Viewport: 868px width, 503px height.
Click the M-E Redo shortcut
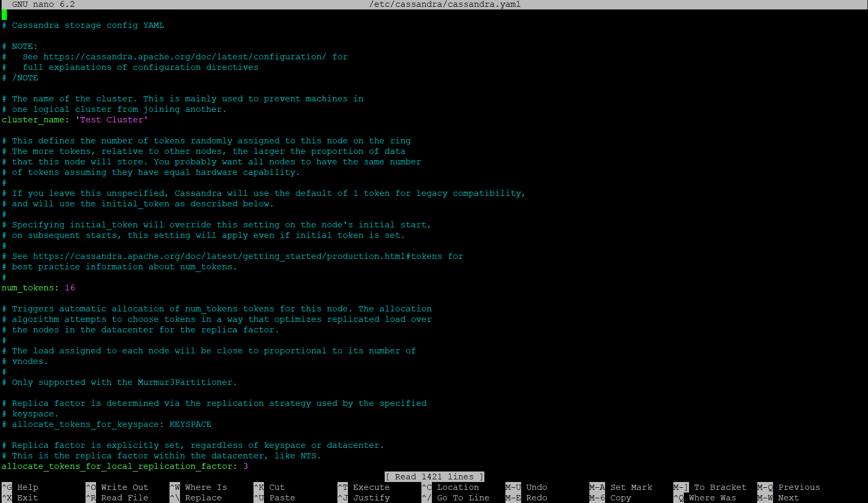click(526, 498)
